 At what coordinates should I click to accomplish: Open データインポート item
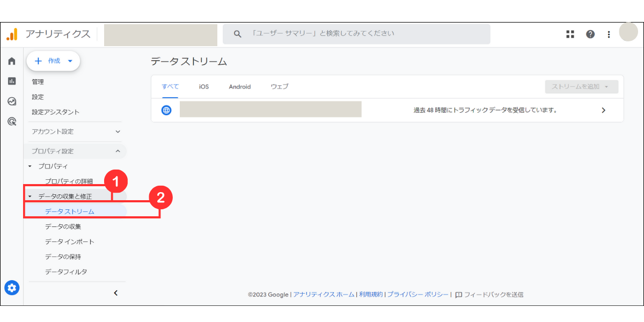(70, 241)
